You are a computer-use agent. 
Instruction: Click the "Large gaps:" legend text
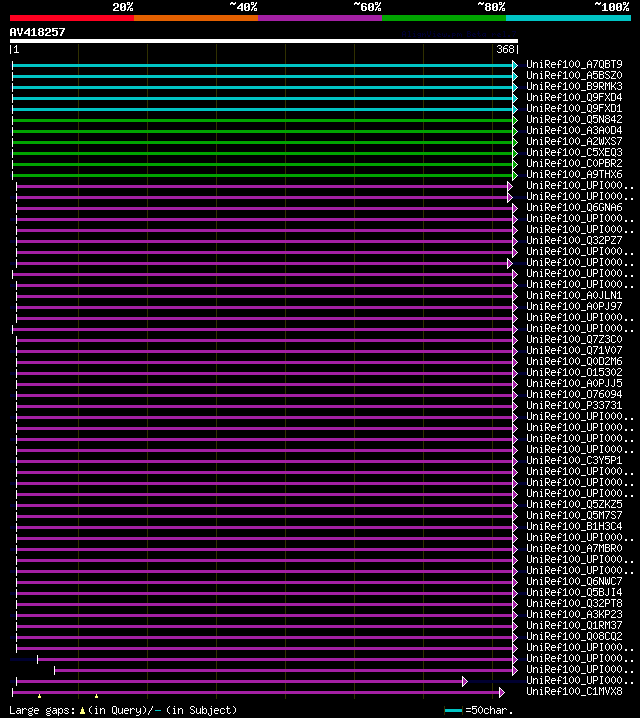click(42, 710)
